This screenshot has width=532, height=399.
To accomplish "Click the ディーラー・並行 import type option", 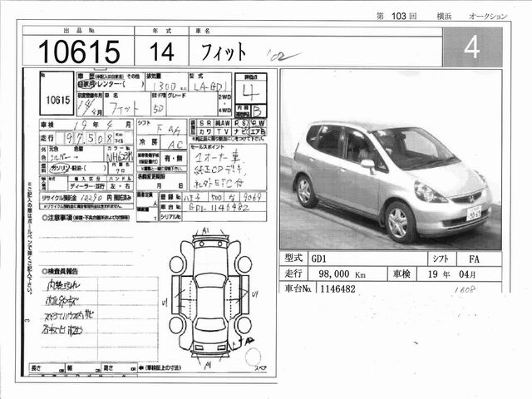I will point(87,186).
